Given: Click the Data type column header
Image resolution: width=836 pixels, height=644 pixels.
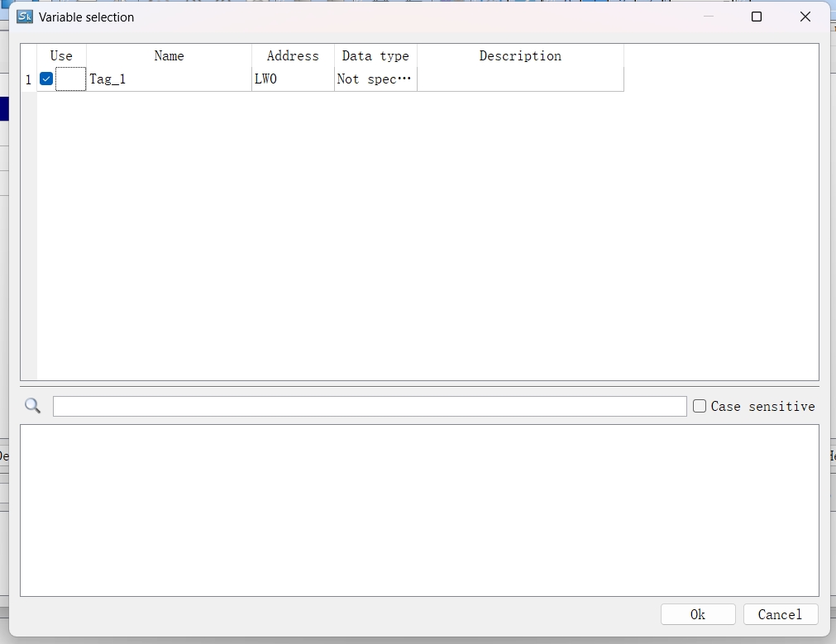Looking at the screenshot, I should [x=375, y=55].
